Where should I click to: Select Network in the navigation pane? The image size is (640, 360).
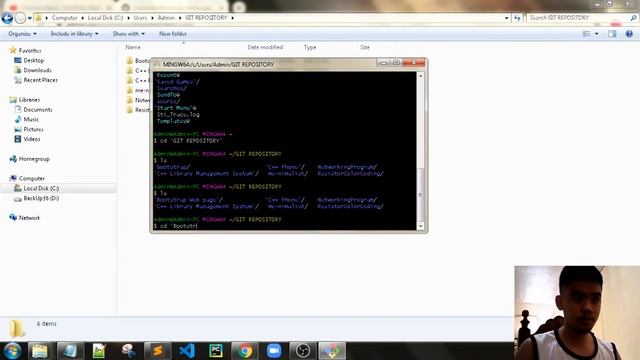[29, 218]
